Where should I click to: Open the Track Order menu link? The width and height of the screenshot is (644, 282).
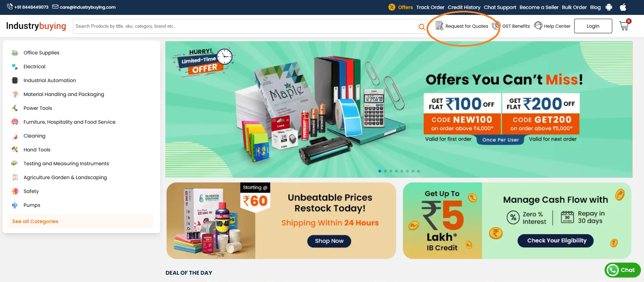pyautogui.click(x=430, y=7)
